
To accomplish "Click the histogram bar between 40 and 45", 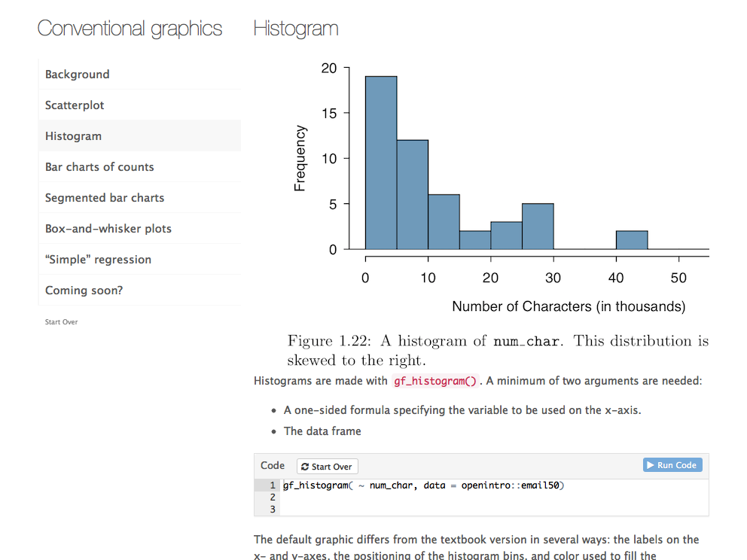I will [632, 240].
